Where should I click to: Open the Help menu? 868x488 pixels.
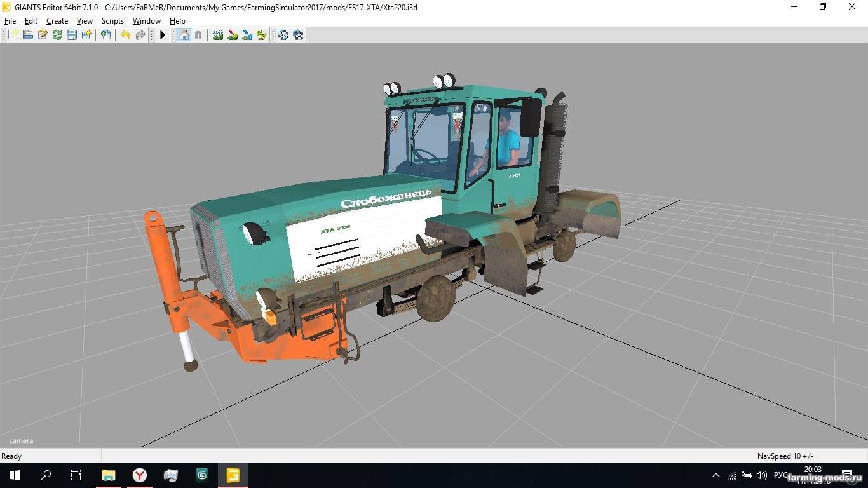tap(177, 21)
